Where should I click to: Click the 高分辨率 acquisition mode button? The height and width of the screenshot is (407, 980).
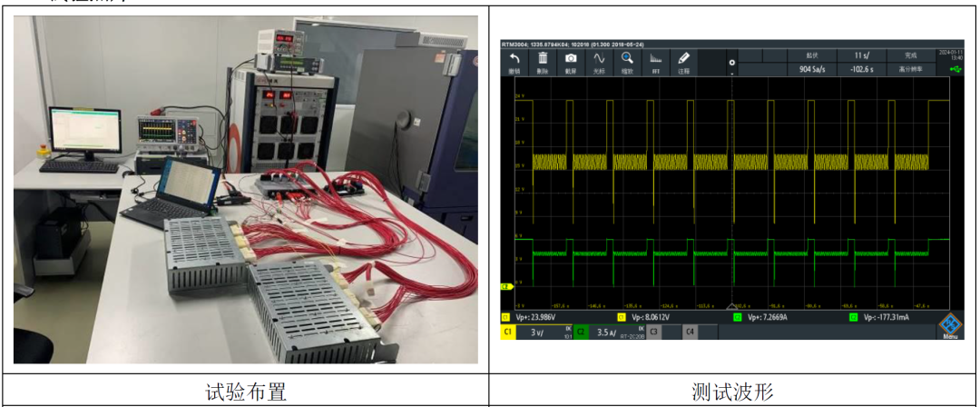point(910,68)
